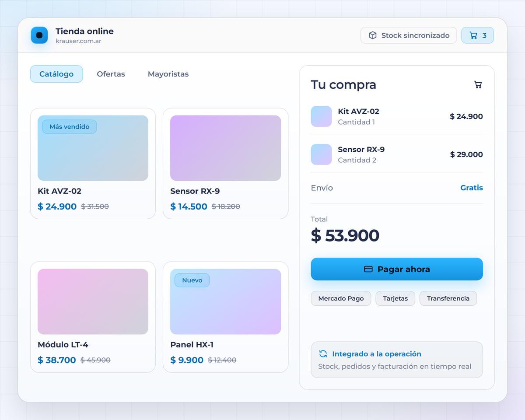The height and width of the screenshot is (420, 525).
Task: Open the Panel HX-1 product image
Action: coord(225,301)
